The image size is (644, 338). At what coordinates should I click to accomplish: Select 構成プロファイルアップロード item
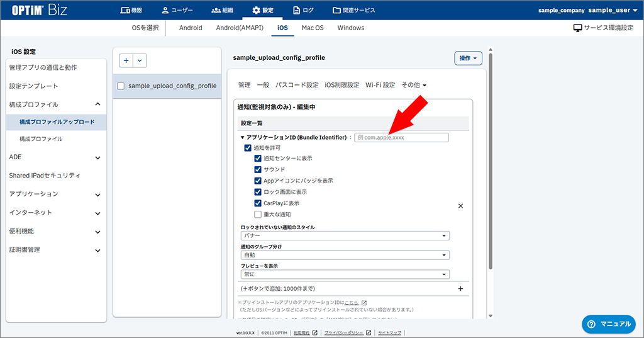point(56,122)
